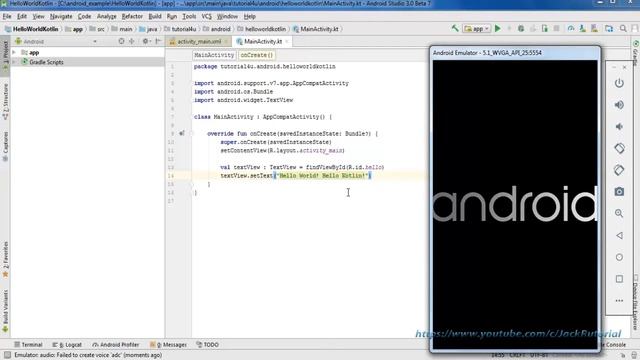Click emulator Zoom magnifier icon
The height and width of the screenshot is (360, 640).
click(619, 213)
